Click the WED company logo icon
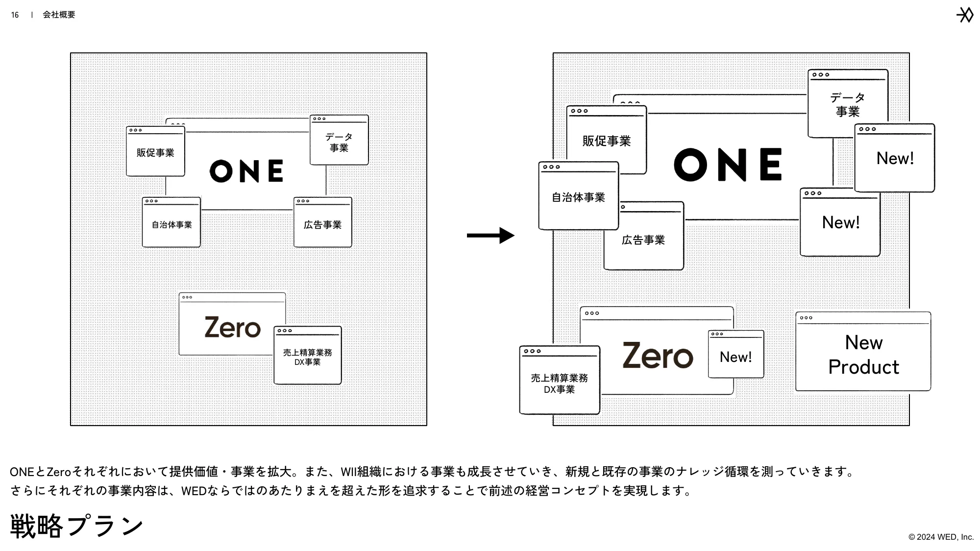This screenshot has height=551, width=980. coord(962,14)
